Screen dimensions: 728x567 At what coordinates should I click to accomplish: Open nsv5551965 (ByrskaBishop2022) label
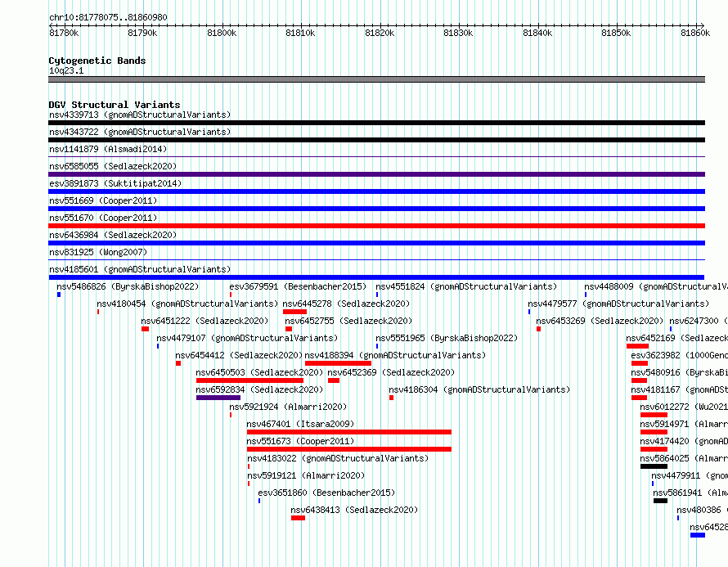(447, 338)
